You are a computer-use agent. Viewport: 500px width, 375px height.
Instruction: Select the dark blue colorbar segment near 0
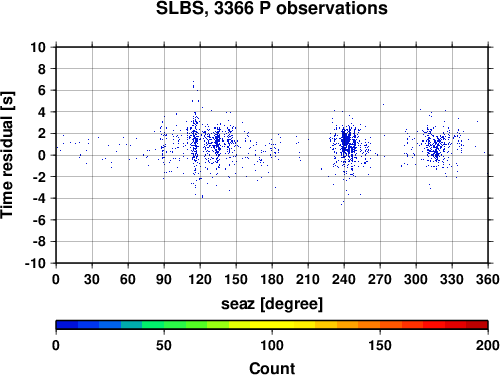pyautogui.click(x=67, y=325)
